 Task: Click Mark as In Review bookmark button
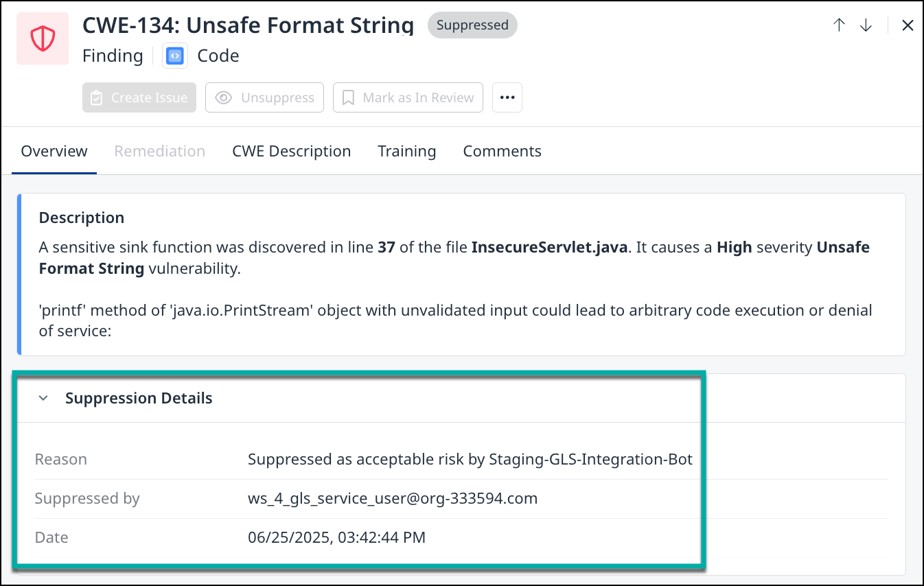pyautogui.click(x=408, y=97)
